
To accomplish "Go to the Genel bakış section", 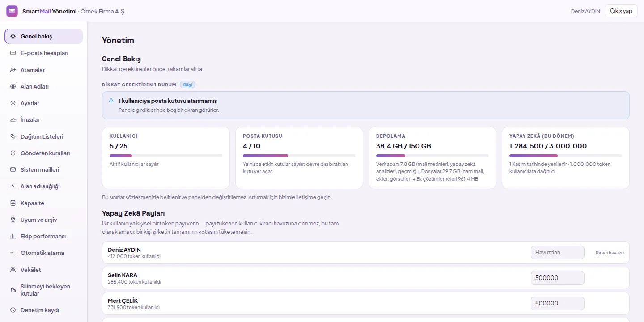I will pos(44,36).
